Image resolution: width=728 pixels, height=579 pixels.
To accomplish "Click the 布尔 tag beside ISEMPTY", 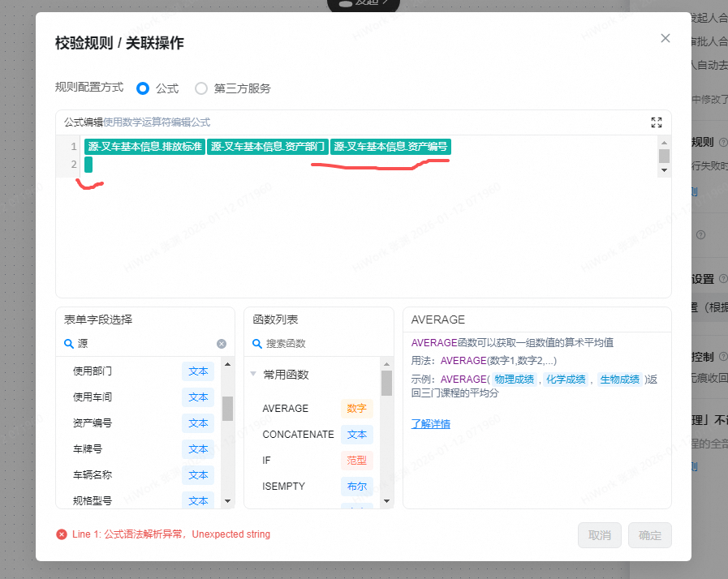I will 357,487.
